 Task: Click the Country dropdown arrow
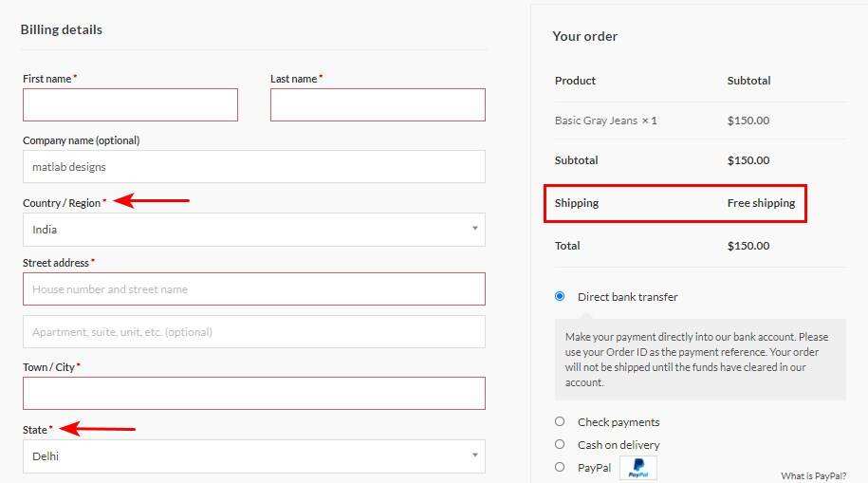point(474,230)
